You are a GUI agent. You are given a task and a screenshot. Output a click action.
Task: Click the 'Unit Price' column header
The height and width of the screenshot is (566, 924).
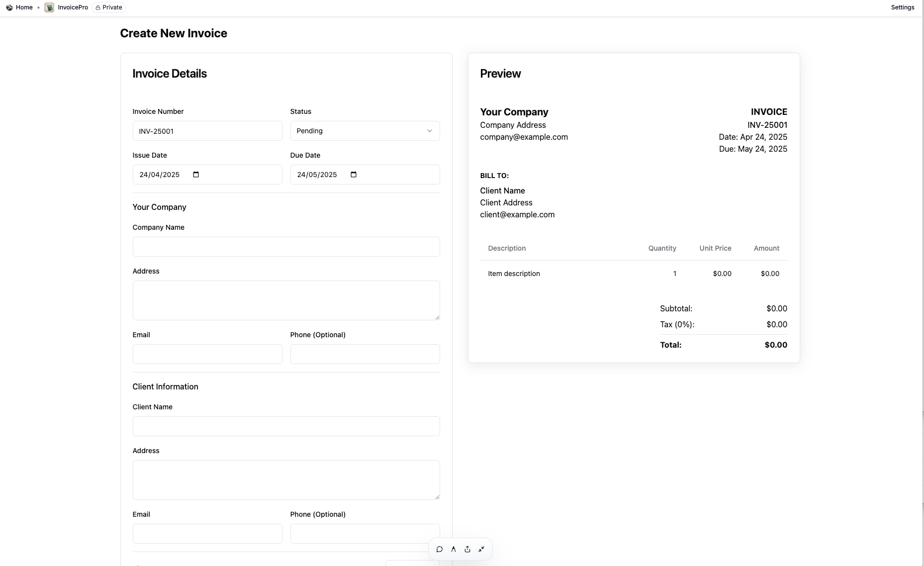click(715, 248)
